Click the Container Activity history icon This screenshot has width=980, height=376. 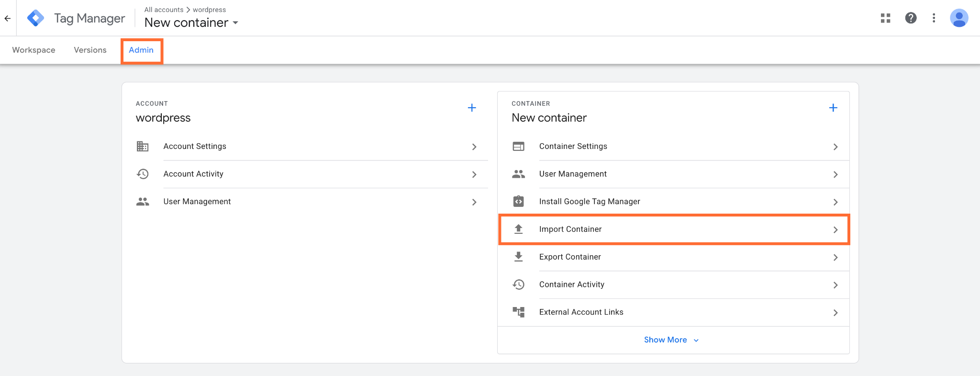518,285
